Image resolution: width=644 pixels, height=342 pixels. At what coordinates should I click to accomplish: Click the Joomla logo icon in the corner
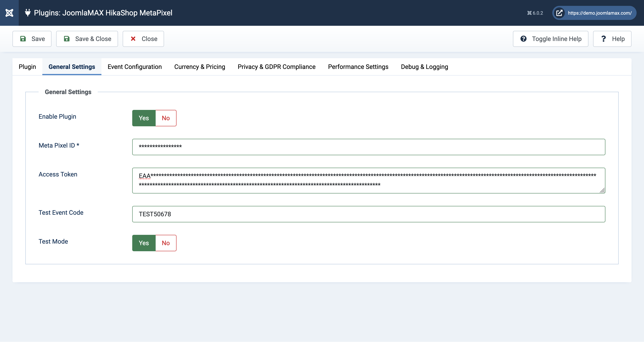9,13
